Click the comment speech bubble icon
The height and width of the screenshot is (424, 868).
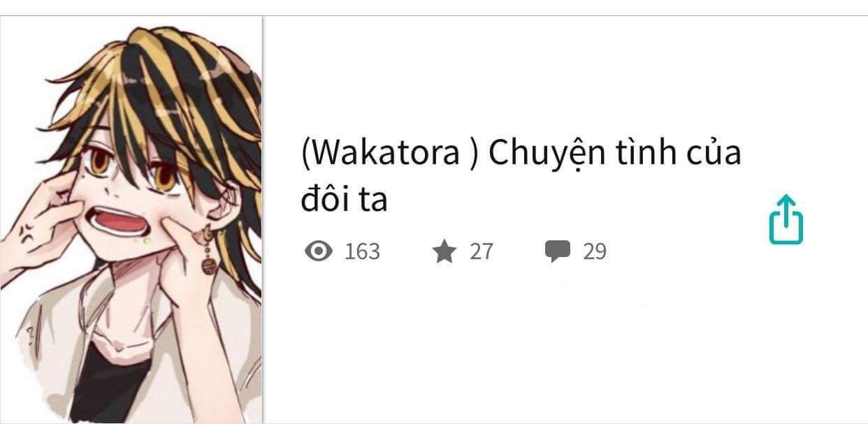point(558,251)
